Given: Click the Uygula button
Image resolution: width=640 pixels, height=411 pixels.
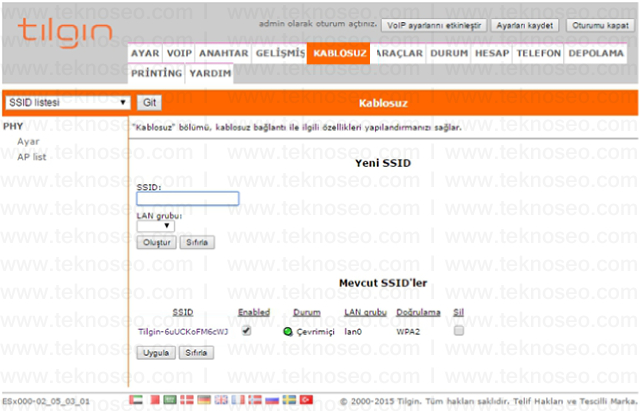Looking at the screenshot, I should pyautogui.click(x=156, y=353).
